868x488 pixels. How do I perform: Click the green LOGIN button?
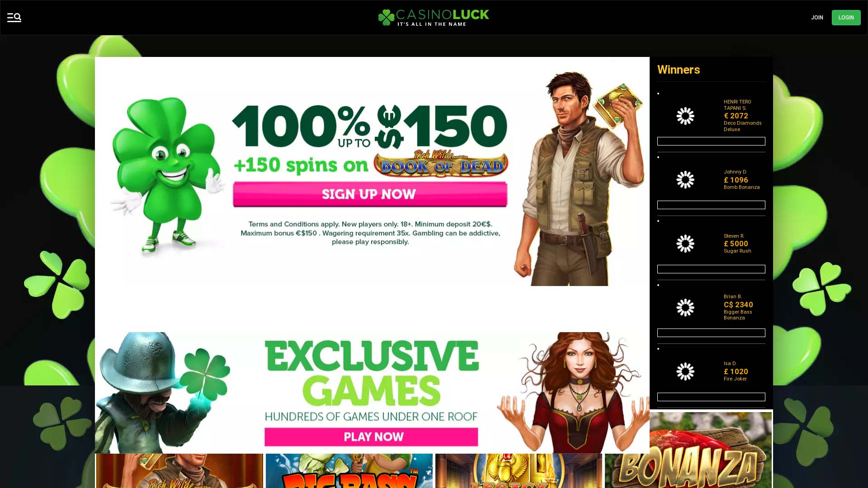(846, 18)
